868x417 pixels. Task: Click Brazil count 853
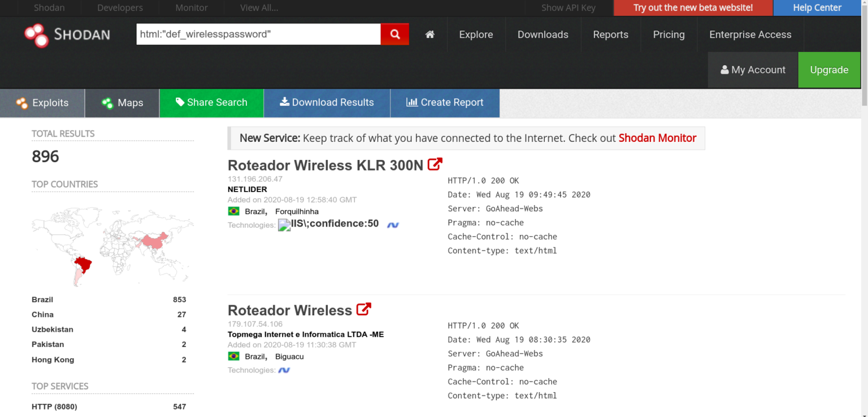tap(179, 299)
